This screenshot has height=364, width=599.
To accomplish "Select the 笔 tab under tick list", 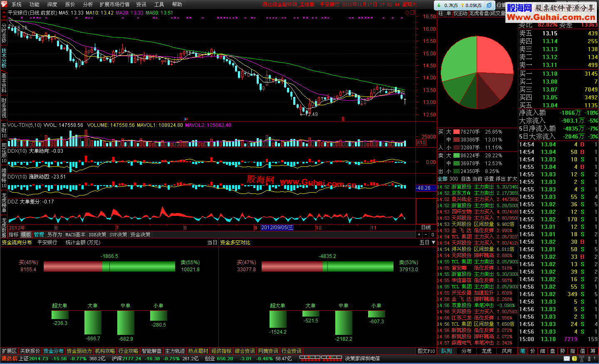I will pos(522,351).
